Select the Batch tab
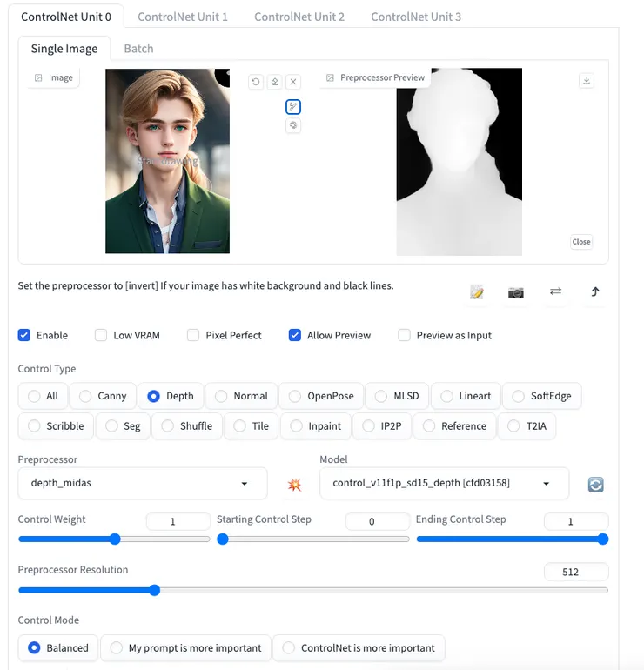Viewport: 644px width, 670px height. [x=139, y=49]
